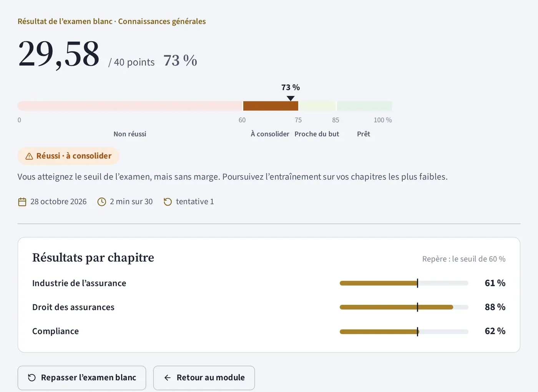The height and width of the screenshot is (392, 538).
Task: Click the 'Prêt' gauge label
Action: click(x=364, y=134)
